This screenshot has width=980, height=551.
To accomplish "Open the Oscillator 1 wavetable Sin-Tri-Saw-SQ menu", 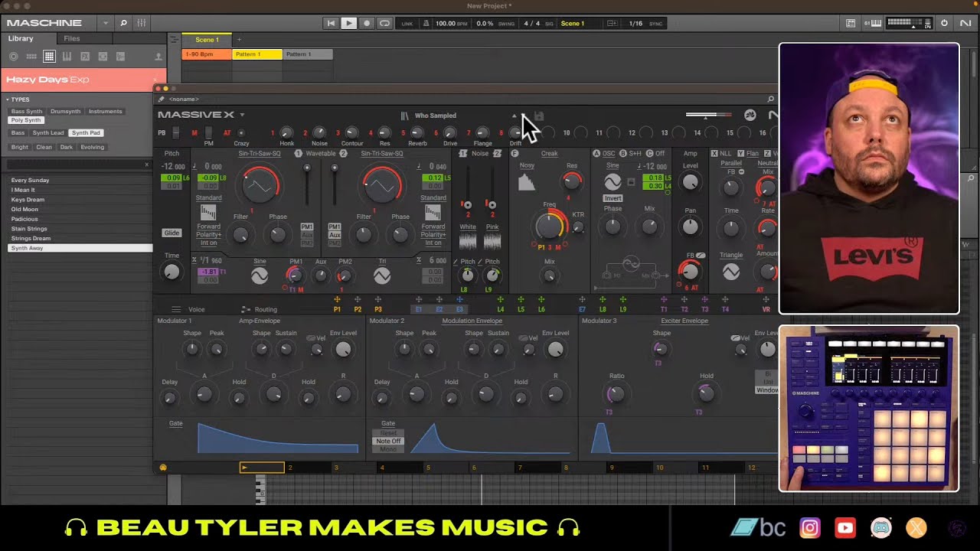I will (x=260, y=153).
